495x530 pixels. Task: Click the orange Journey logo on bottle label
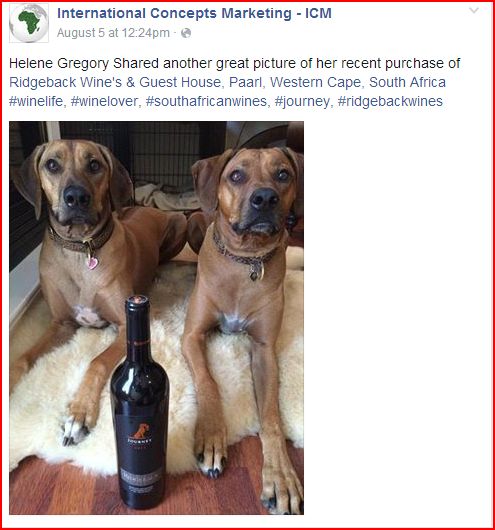(140, 432)
